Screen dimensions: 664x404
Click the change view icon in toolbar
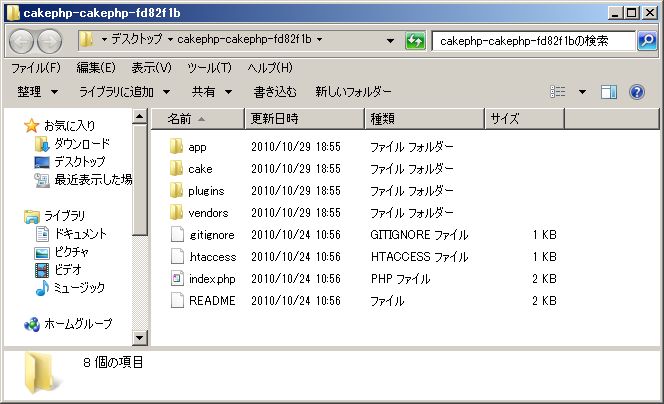557,91
